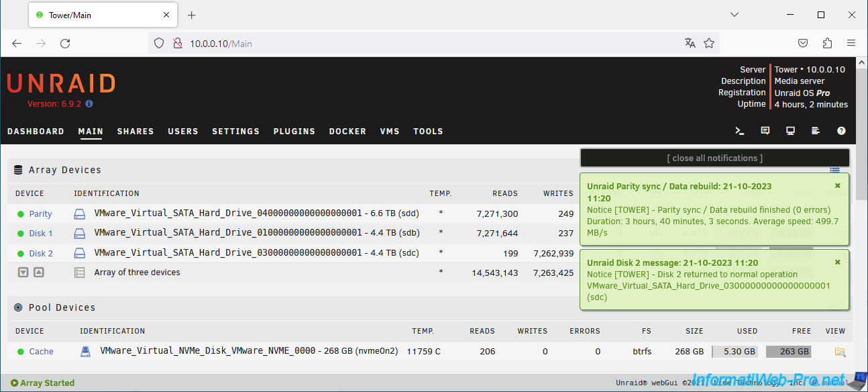Click the browser address bar
Screen dimensions: 868x392
(429, 44)
